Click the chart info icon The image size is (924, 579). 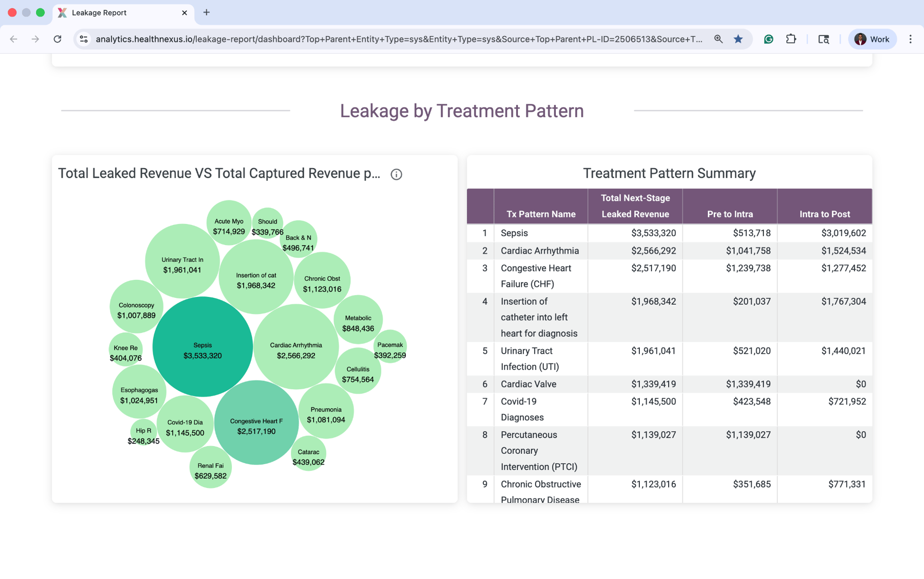(396, 174)
